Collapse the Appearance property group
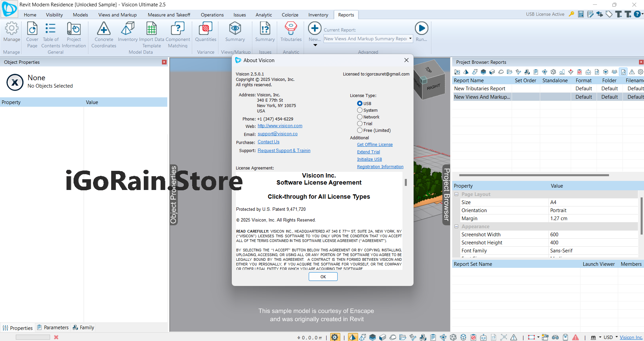This screenshot has width=644, height=341. coord(456,227)
